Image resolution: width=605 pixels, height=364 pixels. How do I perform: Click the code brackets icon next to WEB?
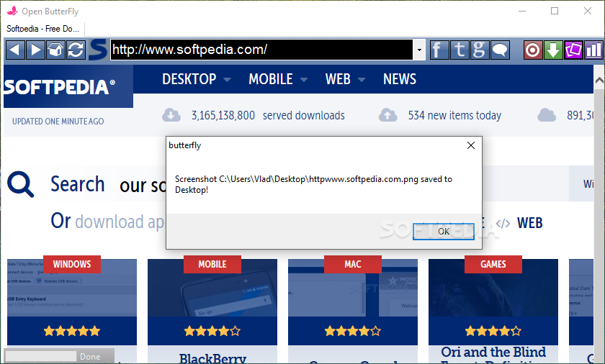coord(503,224)
